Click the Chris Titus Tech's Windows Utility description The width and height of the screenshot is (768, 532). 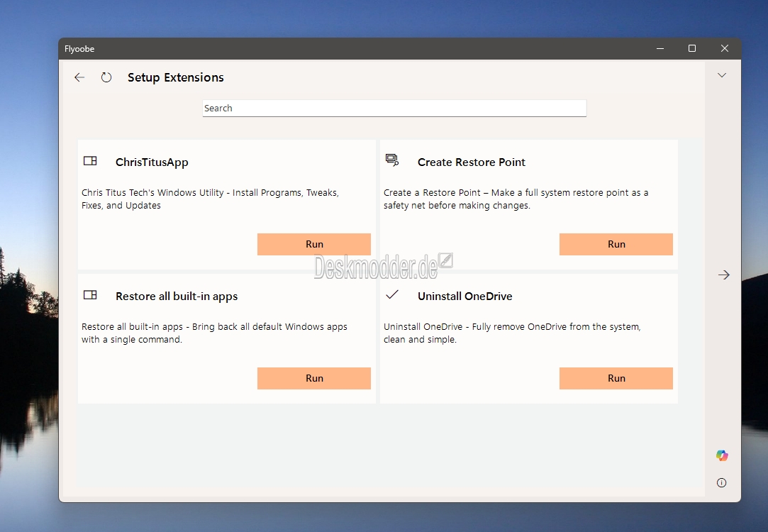[x=210, y=199]
